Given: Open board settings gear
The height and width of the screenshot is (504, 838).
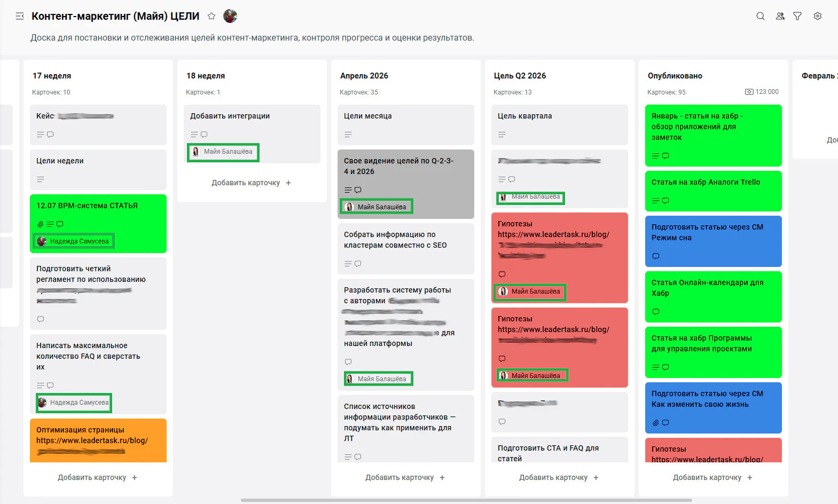Looking at the screenshot, I should (818, 16).
